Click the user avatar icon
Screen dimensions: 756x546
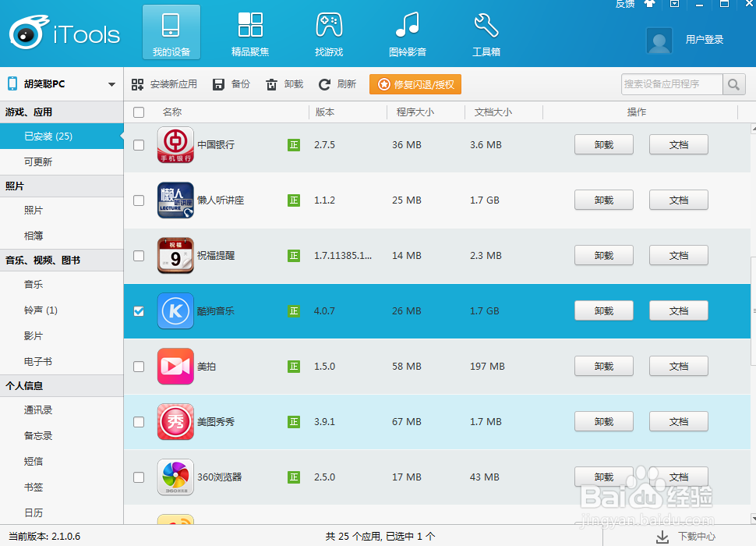click(659, 41)
